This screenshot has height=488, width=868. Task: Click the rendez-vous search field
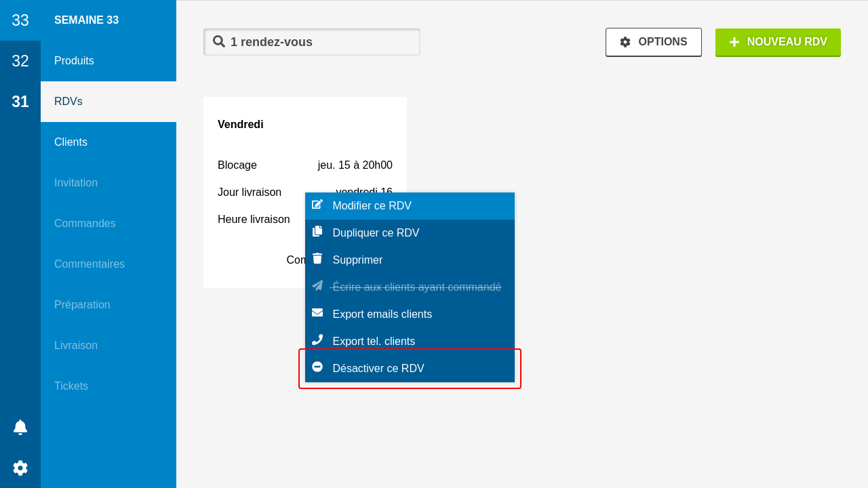coord(312,42)
